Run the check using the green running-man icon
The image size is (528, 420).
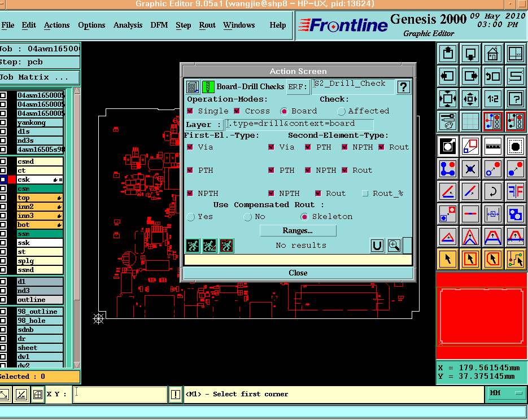pos(193,245)
